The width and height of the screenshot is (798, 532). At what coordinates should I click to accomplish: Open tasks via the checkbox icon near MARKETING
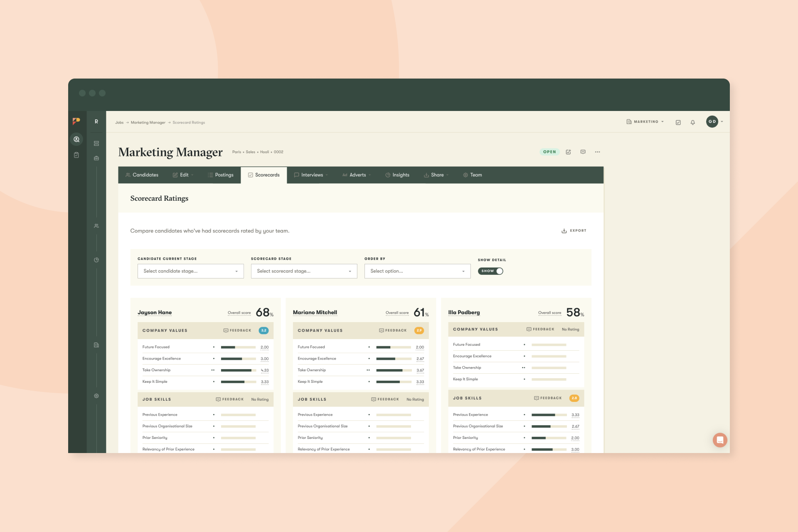coord(678,122)
